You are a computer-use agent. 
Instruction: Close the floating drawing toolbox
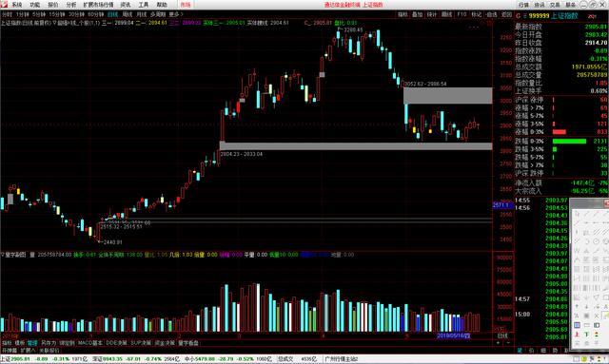tap(606, 203)
